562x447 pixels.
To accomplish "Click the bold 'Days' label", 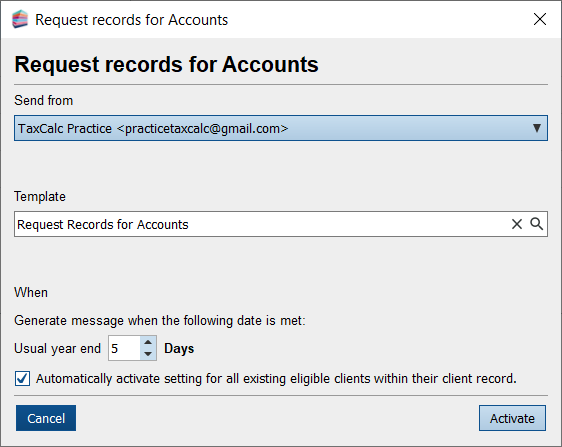I will coord(179,348).
